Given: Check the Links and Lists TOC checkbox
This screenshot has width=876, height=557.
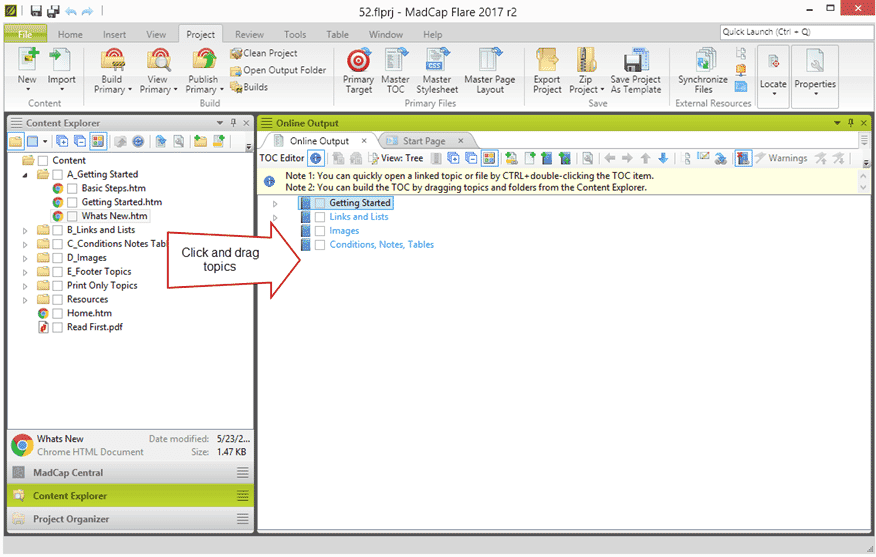Looking at the screenshot, I should click(320, 217).
